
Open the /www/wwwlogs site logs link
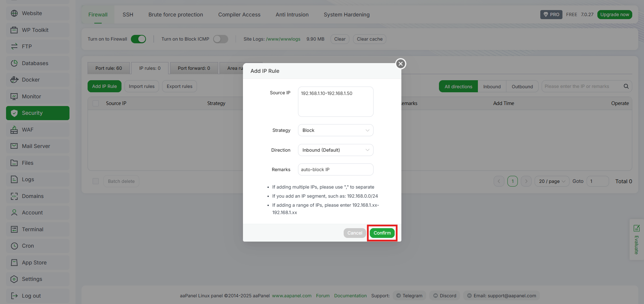pyautogui.click(x=283, y=39)
